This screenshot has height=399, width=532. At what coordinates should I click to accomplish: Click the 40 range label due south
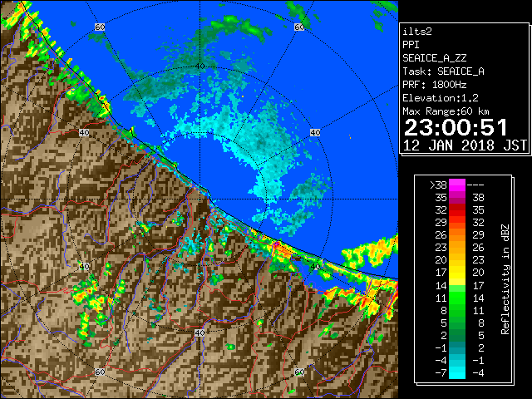pos(199,332)
